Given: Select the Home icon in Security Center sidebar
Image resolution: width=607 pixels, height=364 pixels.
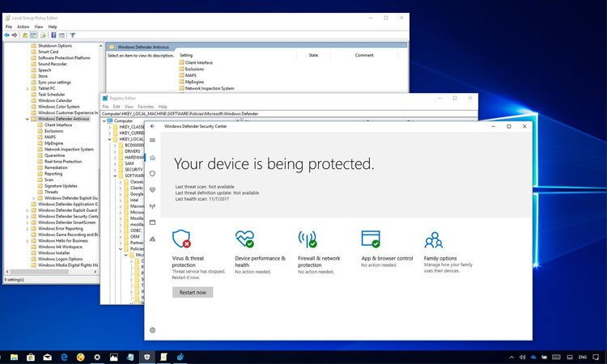Looking at the screenshot, I should (x=152, y=157).
